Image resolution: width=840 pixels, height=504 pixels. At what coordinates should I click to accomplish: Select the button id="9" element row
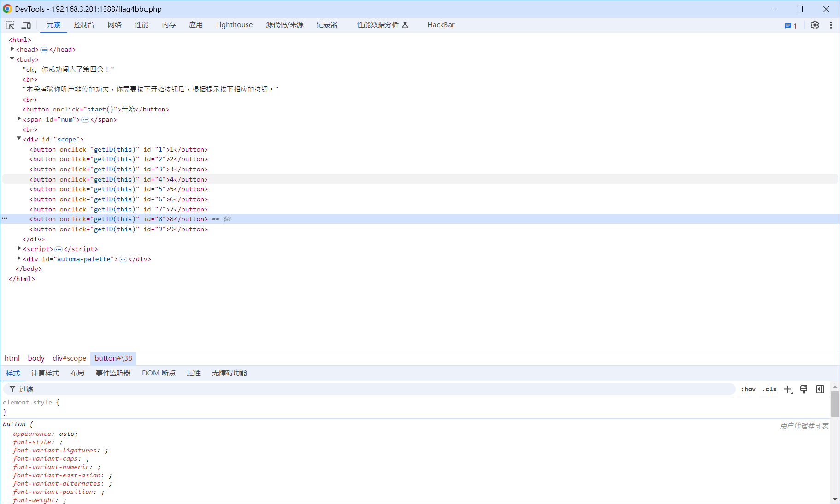click(x=119, y=229)
